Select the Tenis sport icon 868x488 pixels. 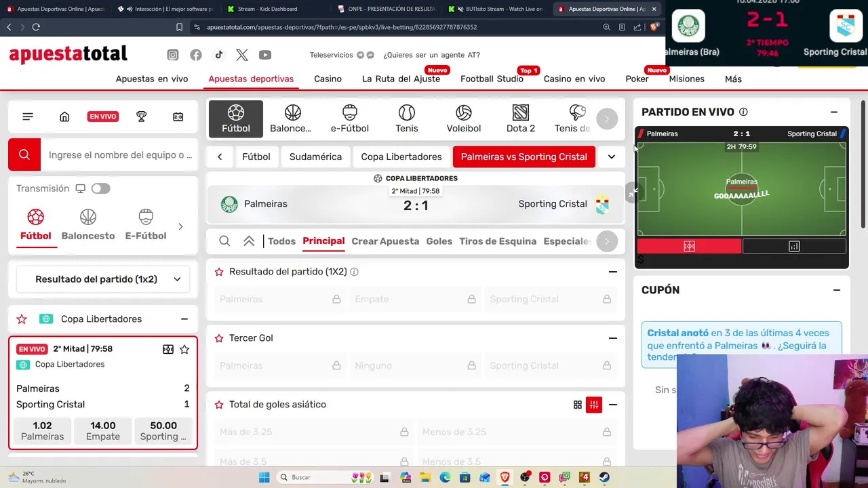coord(407,119)
